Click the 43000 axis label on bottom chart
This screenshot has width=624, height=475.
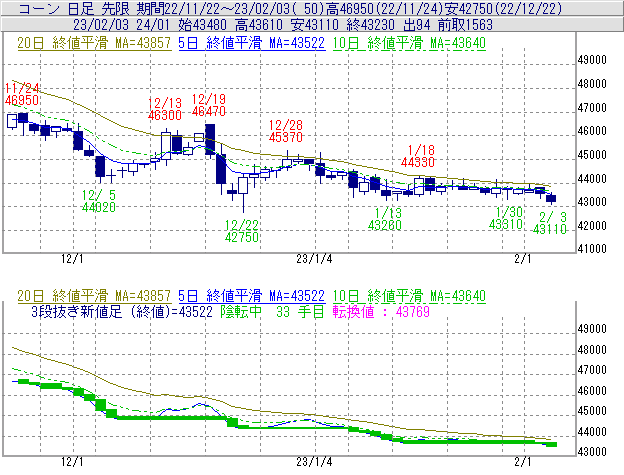(x=592, y=452)
